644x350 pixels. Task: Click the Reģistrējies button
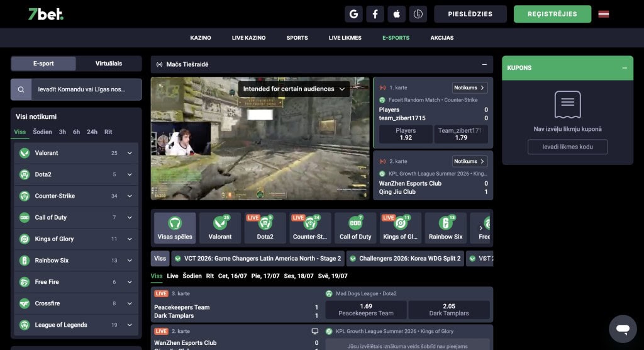click(x=552, y=14)
